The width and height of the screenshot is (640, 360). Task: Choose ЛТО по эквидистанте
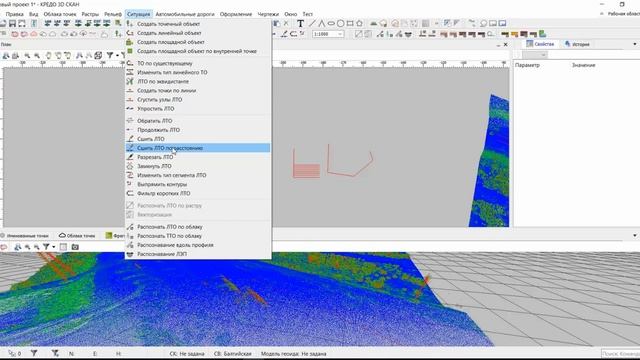(x=198, y=81)
